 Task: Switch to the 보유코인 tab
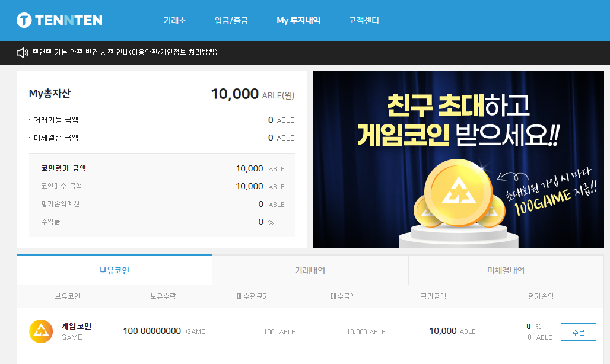pos(115,270)
